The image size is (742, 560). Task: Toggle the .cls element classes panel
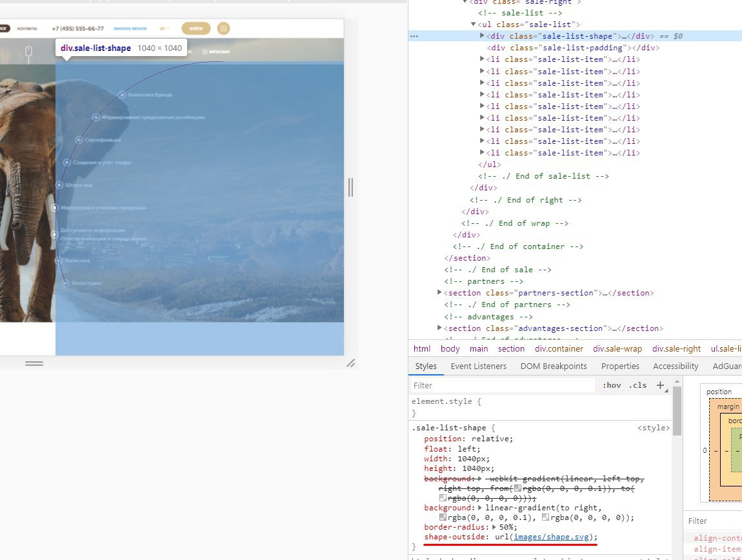(x=637, y=385)
